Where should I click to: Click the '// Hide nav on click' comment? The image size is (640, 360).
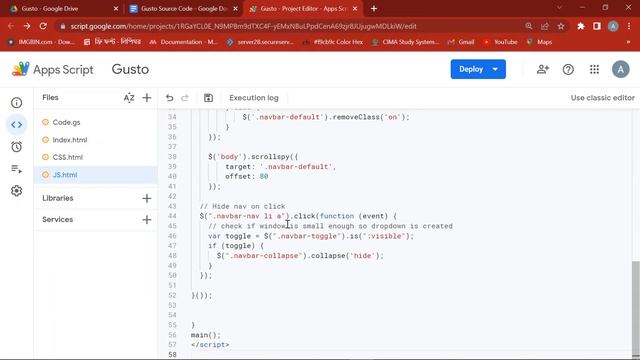242,207
